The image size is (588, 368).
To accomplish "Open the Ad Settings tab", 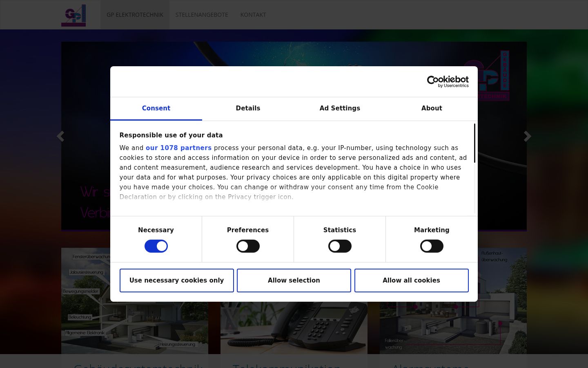I will click(340, 108).
